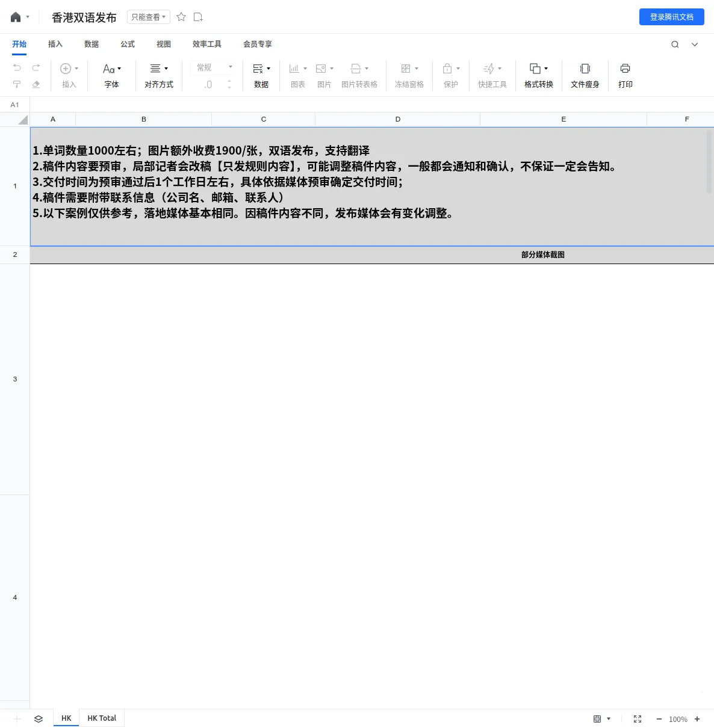The image size is (714, 728).
Task: Click the clear format eraser icon
Action: 36,84
